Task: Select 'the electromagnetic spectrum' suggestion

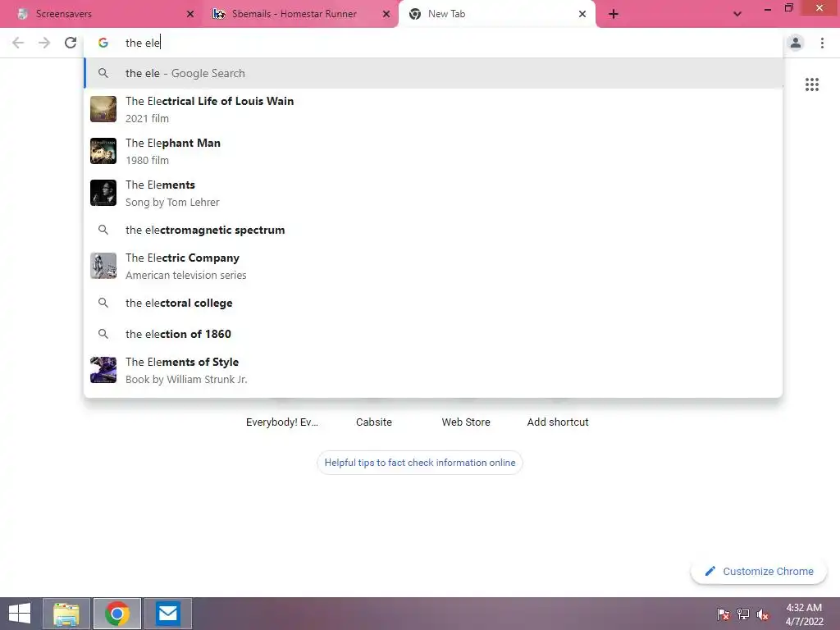Action: 433,230
